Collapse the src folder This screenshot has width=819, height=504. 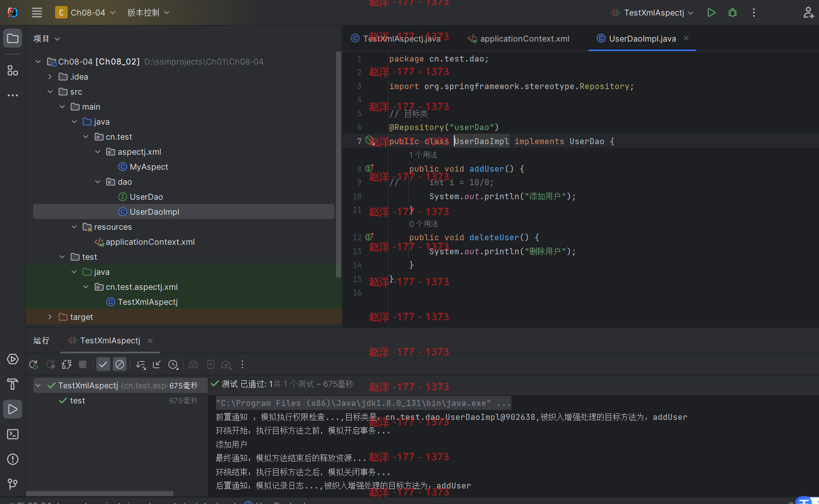pos(50,92)
